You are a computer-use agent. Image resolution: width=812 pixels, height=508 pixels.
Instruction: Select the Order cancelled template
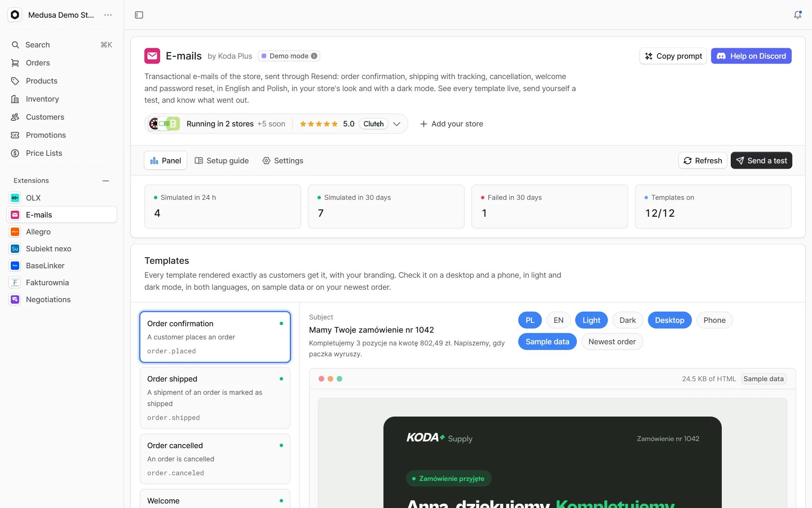[x=215, y=459]
